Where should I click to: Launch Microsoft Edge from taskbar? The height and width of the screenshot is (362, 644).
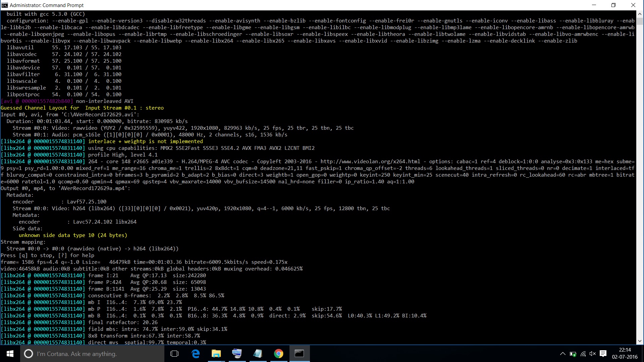coord(195,354)
